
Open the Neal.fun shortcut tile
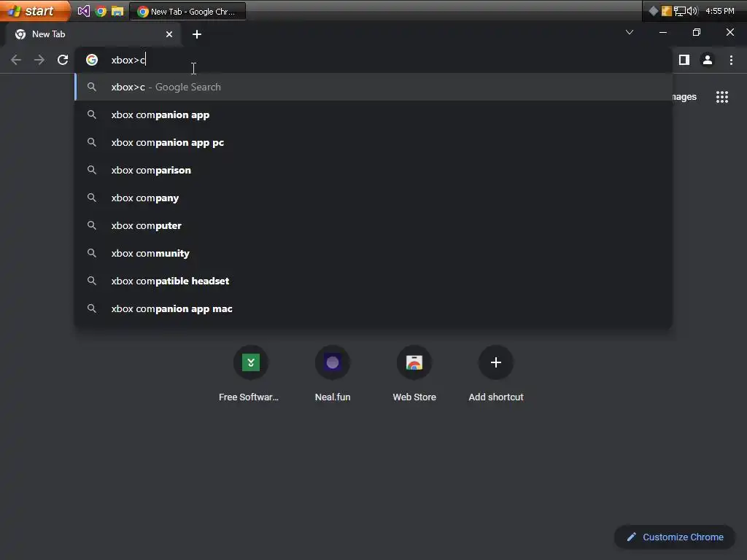[333, 374]
